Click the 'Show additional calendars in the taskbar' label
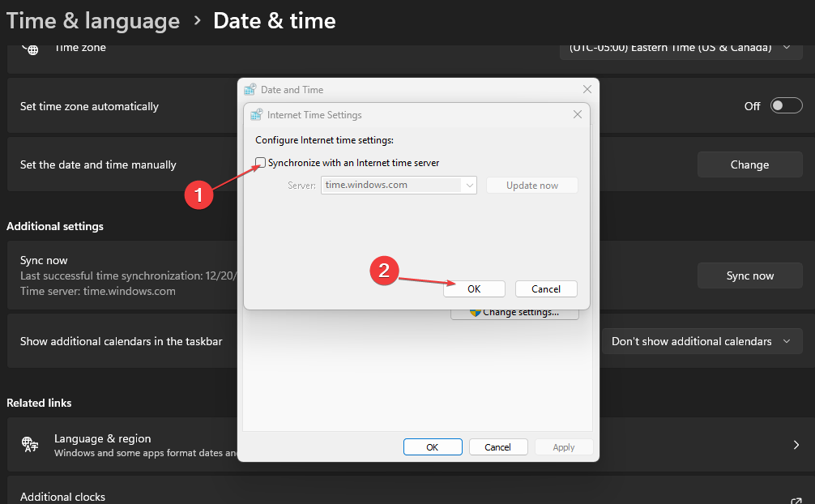Viewport: 815px width, 504px height. pyautogui.click(x=121, y=341)
